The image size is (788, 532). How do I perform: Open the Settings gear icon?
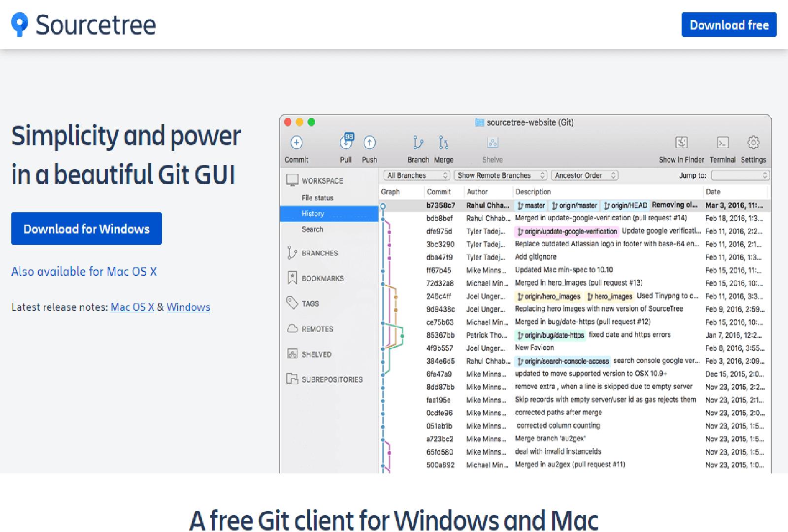[754, 143]
